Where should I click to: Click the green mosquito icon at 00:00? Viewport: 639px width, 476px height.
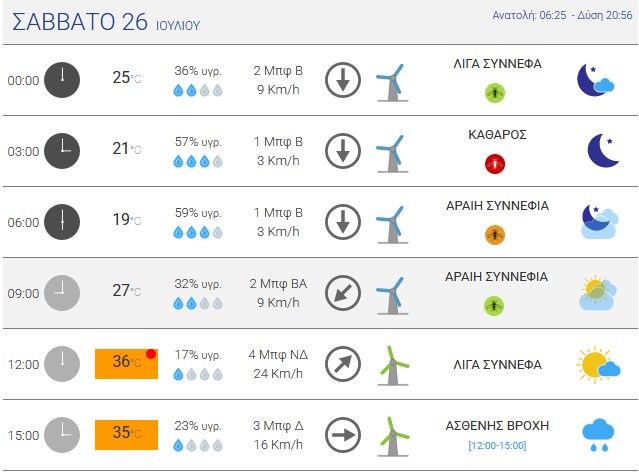tap(495, 93)
